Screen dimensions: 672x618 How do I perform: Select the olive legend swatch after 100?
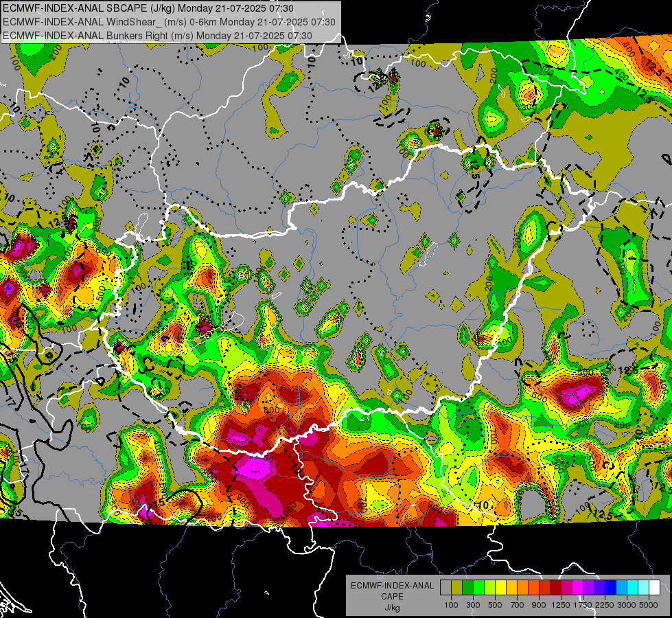(x=456, y=588)
